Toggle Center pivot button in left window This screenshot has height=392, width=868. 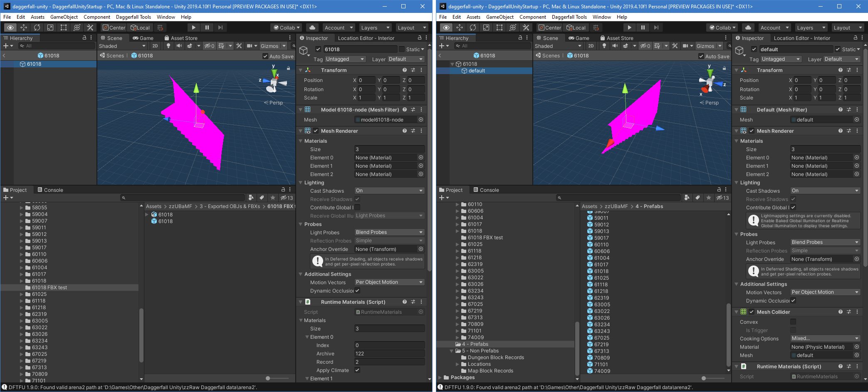coord(114,27)
